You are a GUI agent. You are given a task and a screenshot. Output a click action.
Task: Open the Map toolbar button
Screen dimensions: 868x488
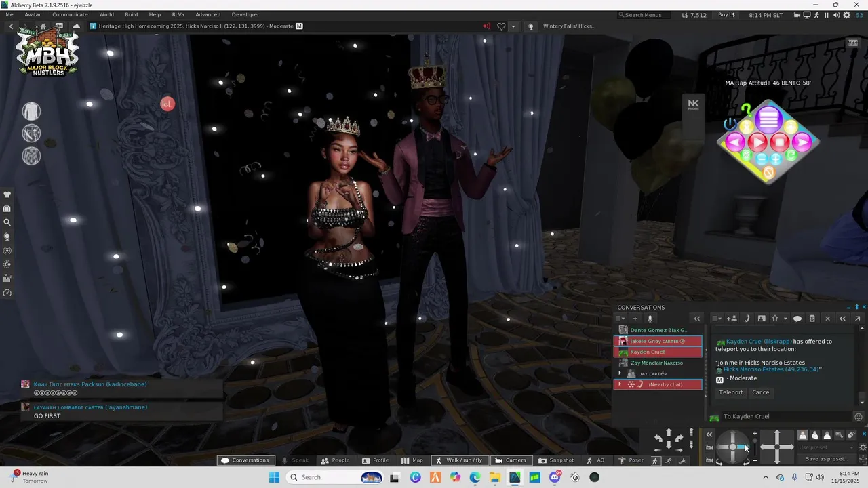click(x=412, y=460)
